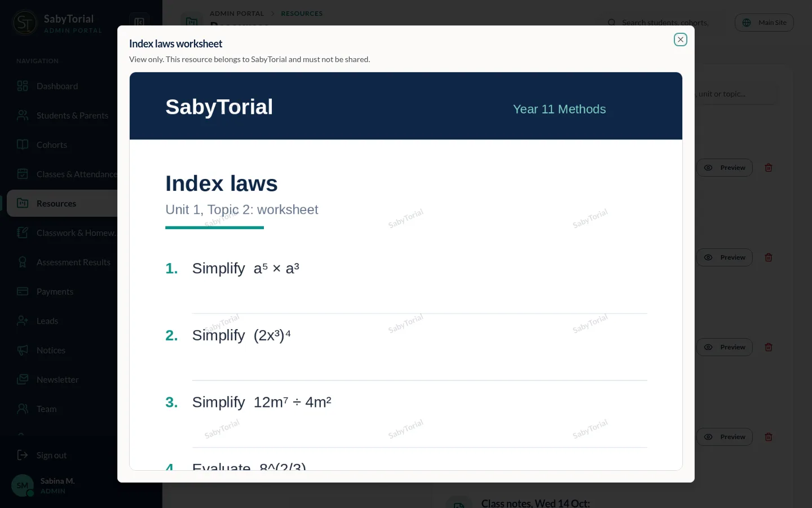Viewport: 812px width, 508px height.
Task: Click the Classwork & Homework pencil icon
Action: 23,233
